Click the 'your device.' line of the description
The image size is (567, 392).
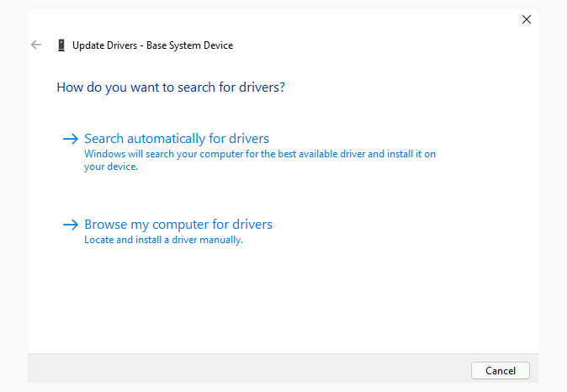tap(110, 167)
